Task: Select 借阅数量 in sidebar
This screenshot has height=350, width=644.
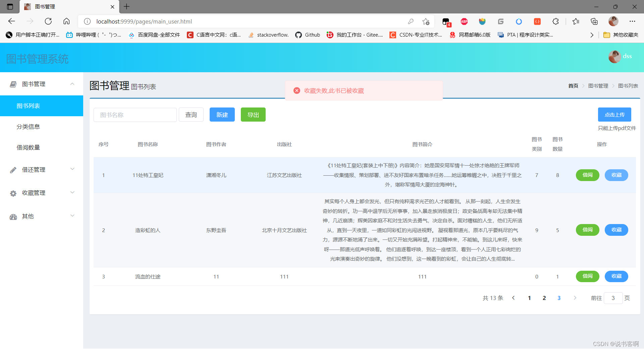Action: [42, 147]
